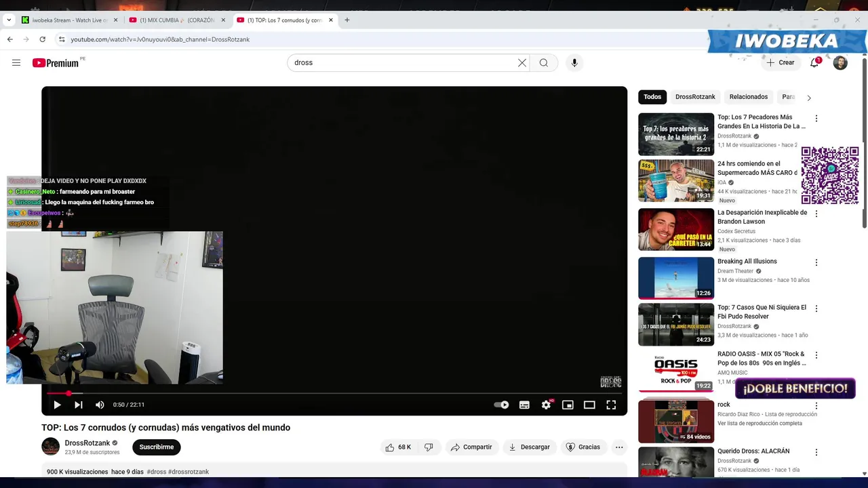Like the video with 68 K

(x=398, y=447)
